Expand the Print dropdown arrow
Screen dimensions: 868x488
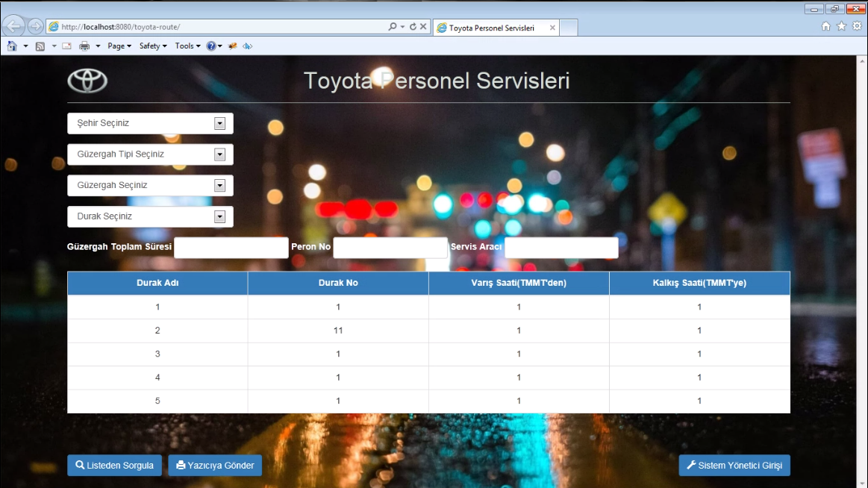(98, 46)
